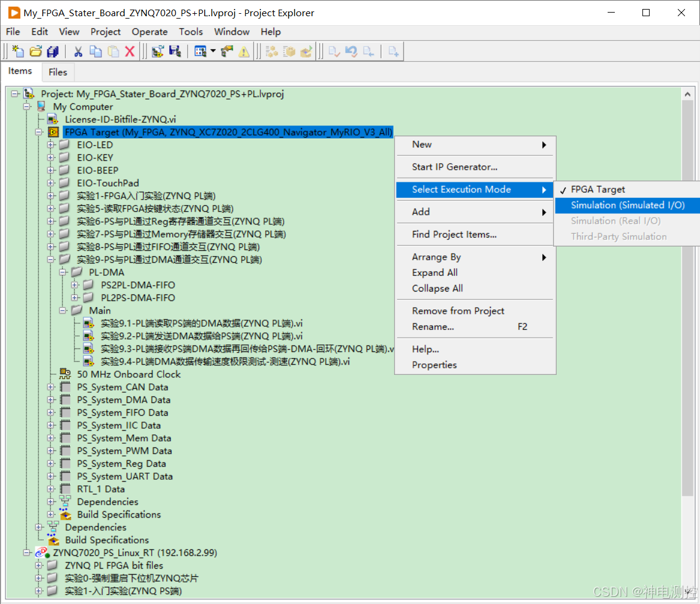Image resolution: width=700 pixels, height=604 pixels.
Task: Open the Arrange By submenu
Action: tap(475, 257)
